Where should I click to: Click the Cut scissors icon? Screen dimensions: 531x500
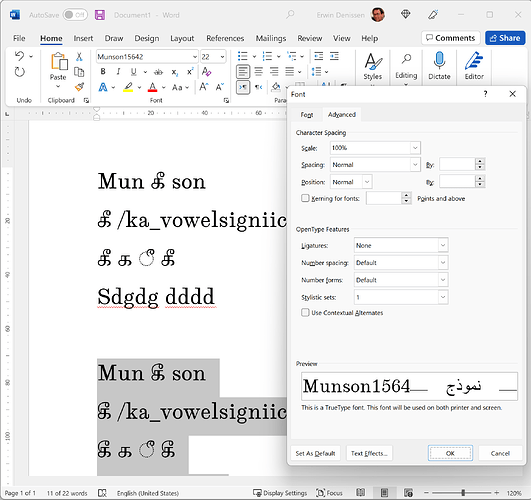tap(79, 57)
